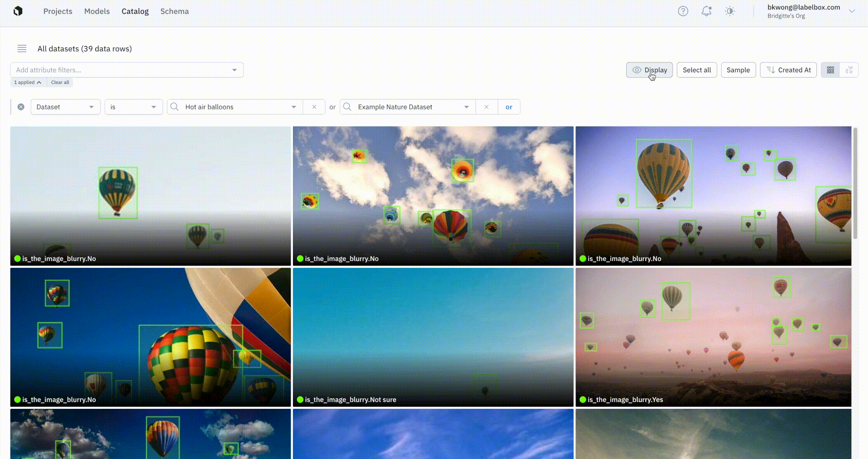Add another condition with the boxed 'or' button
Screen dimensions: 868x459
(509, 107)
